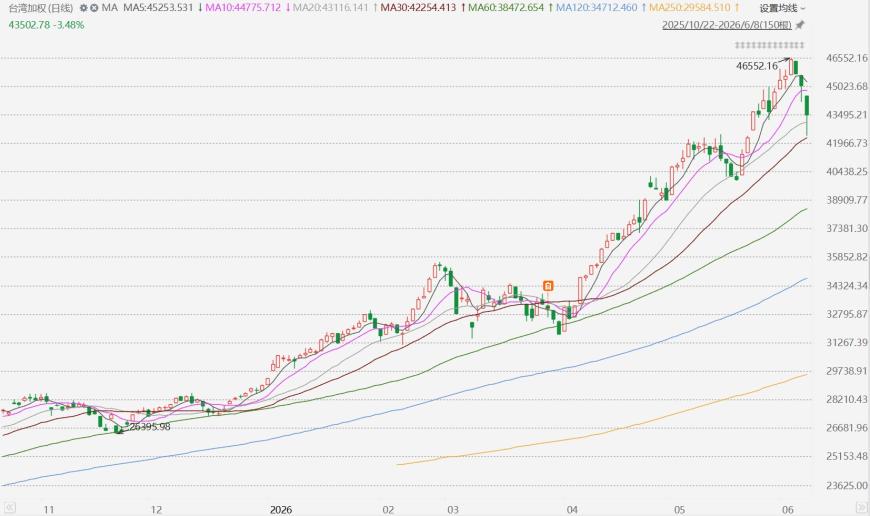Screen dimensions: 870x516
Task: Click the 2025/10/22-2026/6/8(150根) date range link
Action: click(727, 25)
